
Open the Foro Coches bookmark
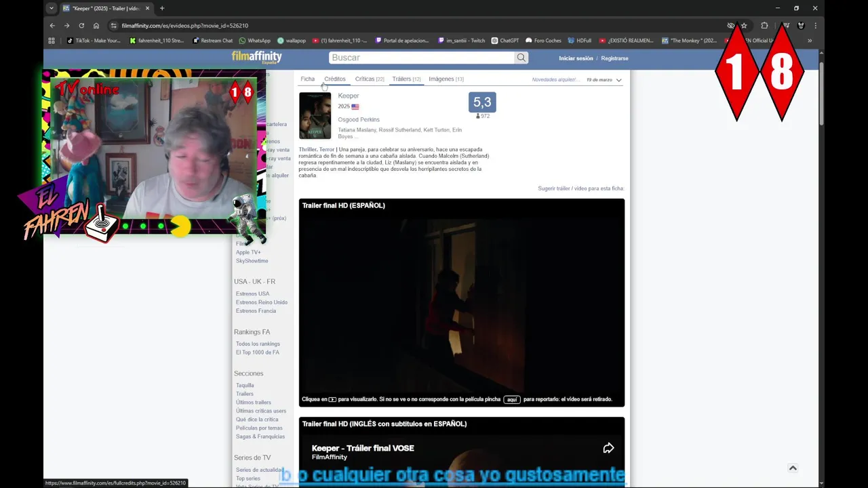tap(543, 41)
